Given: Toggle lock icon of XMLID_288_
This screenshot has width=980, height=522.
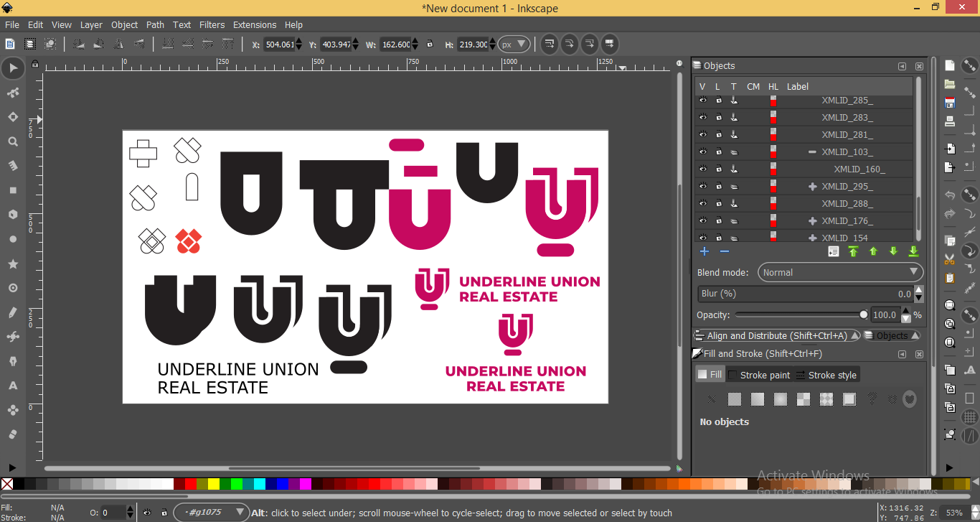Looking at the screenshot, I should (719, 204).
